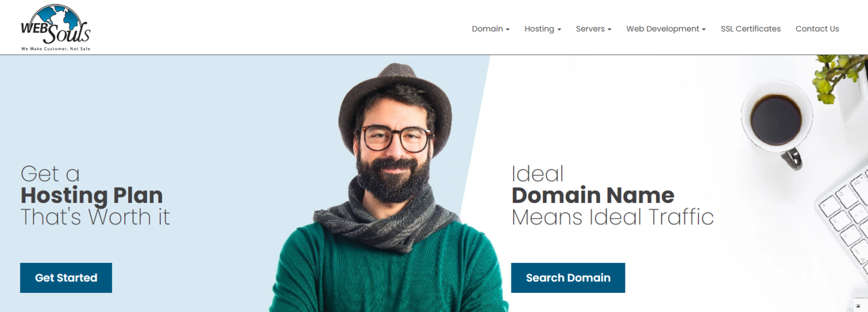Click the Search Domain button
The width and height of the screenshot is (868, 312).
tap(568, 278)
